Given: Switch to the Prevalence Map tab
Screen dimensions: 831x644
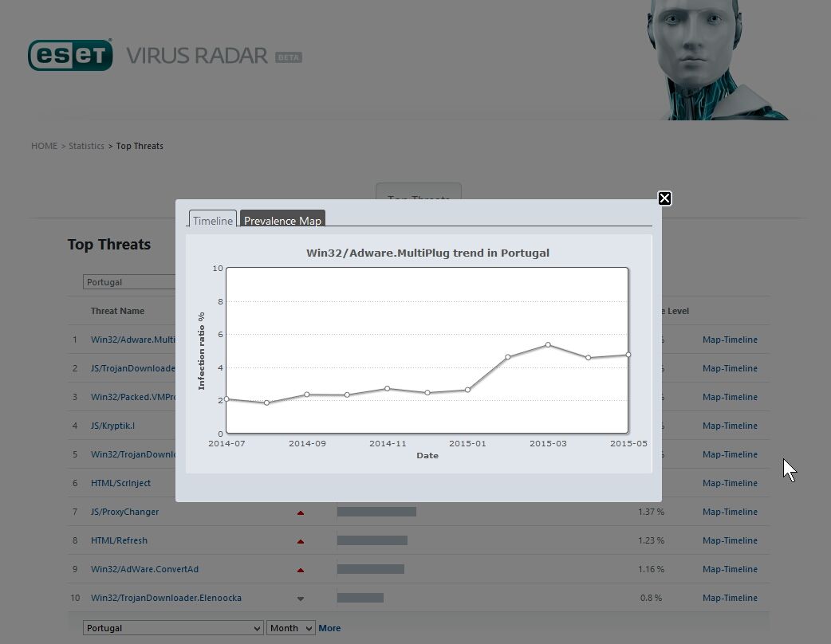Looking at the screenshot, I should point(282,221).
